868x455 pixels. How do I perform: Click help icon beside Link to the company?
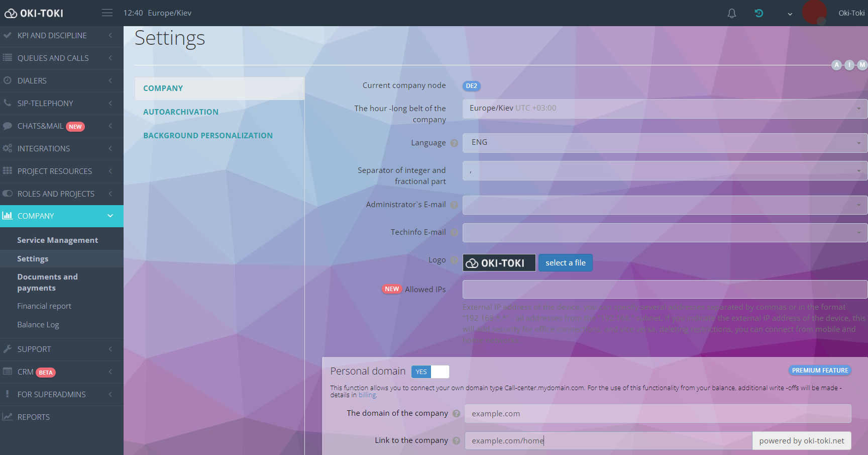pos(456,441)
